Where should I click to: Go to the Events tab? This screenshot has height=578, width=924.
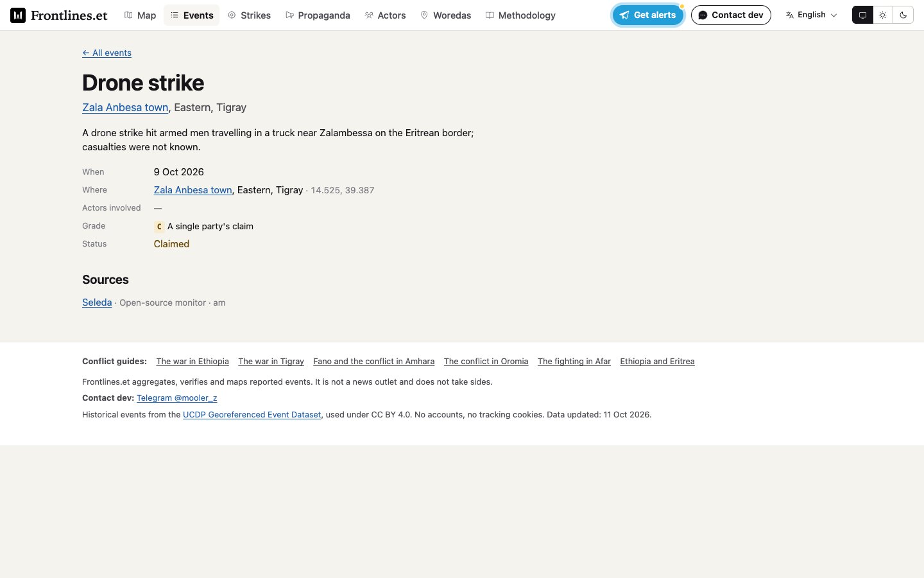(x=191, y=15)
